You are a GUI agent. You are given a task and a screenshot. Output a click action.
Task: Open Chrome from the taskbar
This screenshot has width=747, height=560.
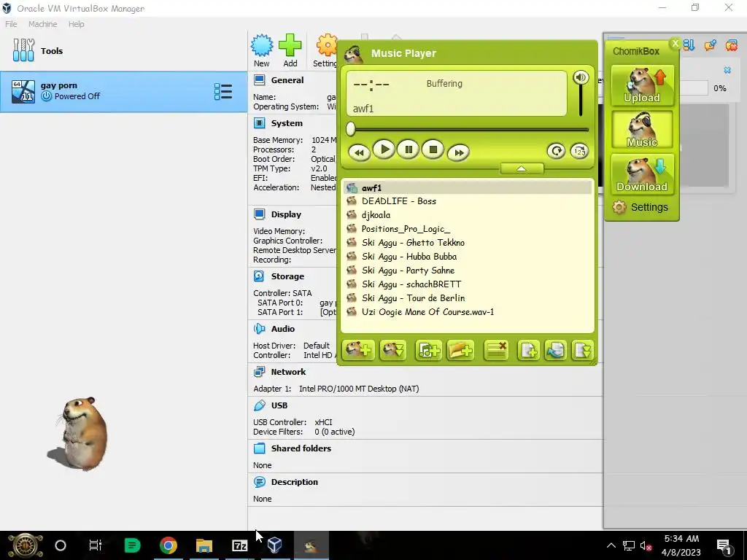coord(169,545)
